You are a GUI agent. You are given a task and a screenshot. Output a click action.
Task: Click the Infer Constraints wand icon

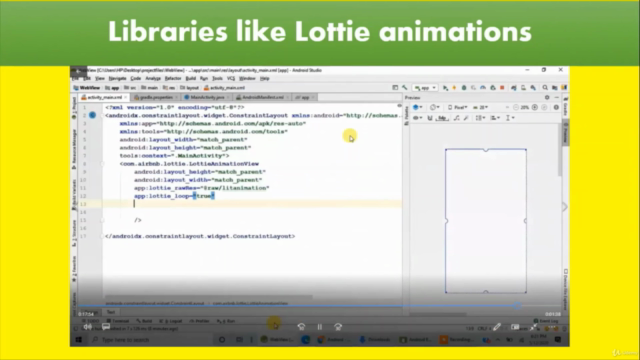(x=466, y=118)
